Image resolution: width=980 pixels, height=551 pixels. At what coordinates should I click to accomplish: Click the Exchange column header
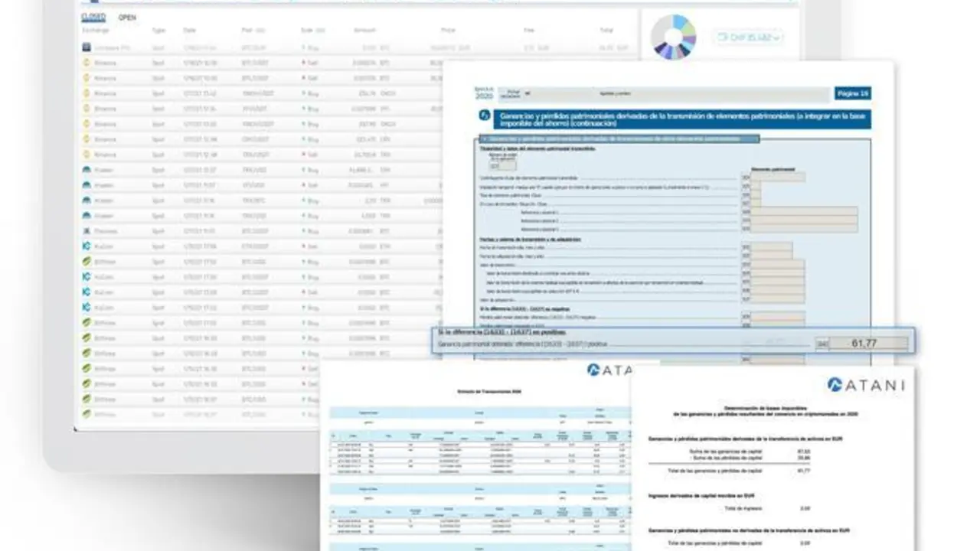[x=96, y=30]
